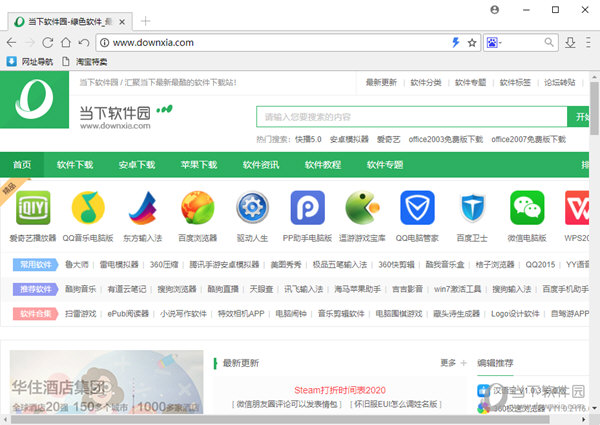
Task: Open the 鲁大师 link
Action: pos(77,264)
